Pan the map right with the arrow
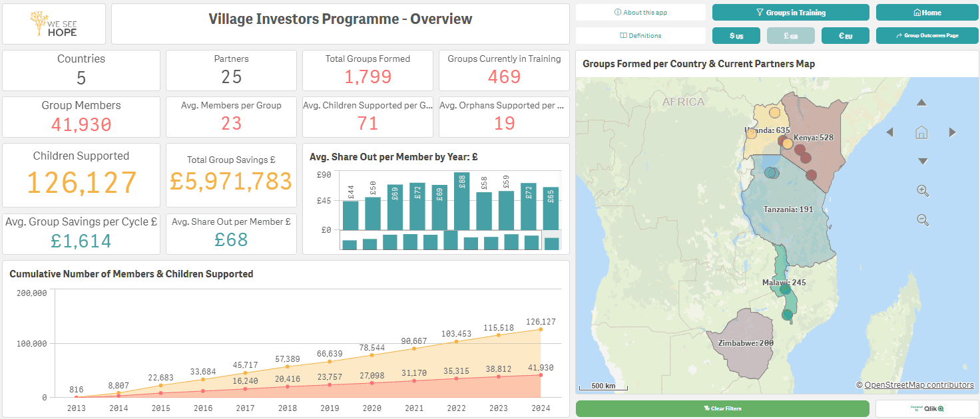Viewport: 980px width, 419px height. point(953,132)
